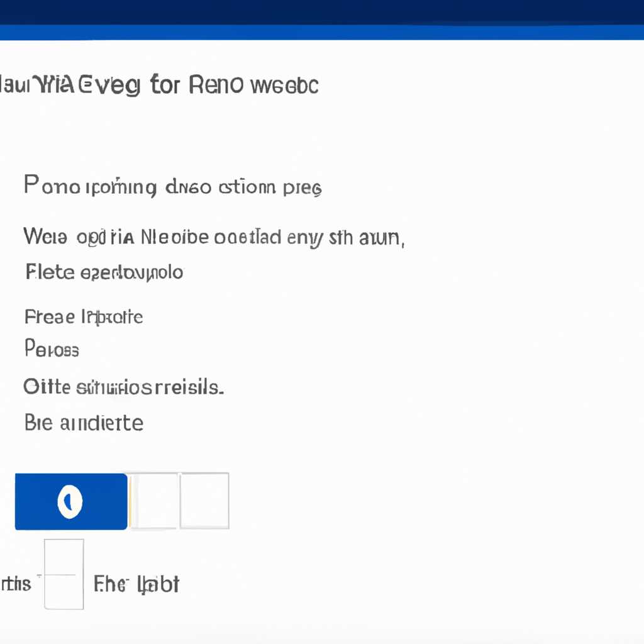Click the 'rtis' text beside the stepper
Viewport: 644px width, 644px height.
pos(16,584)
